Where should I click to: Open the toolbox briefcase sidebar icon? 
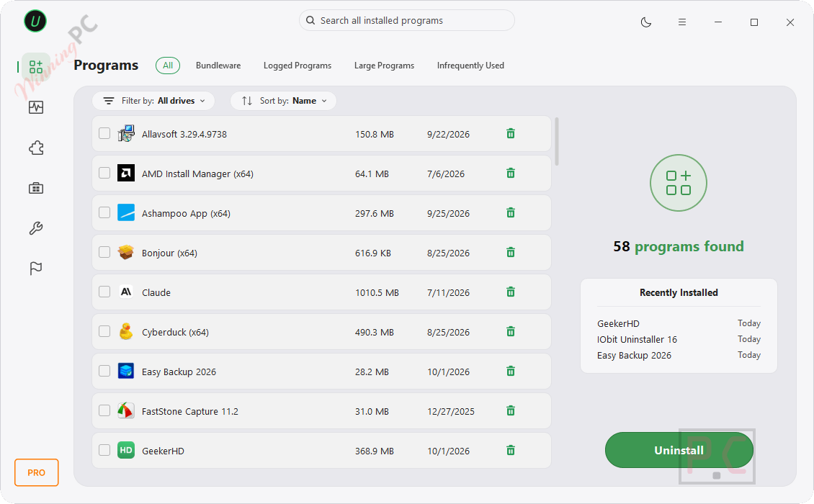(36, 188)
